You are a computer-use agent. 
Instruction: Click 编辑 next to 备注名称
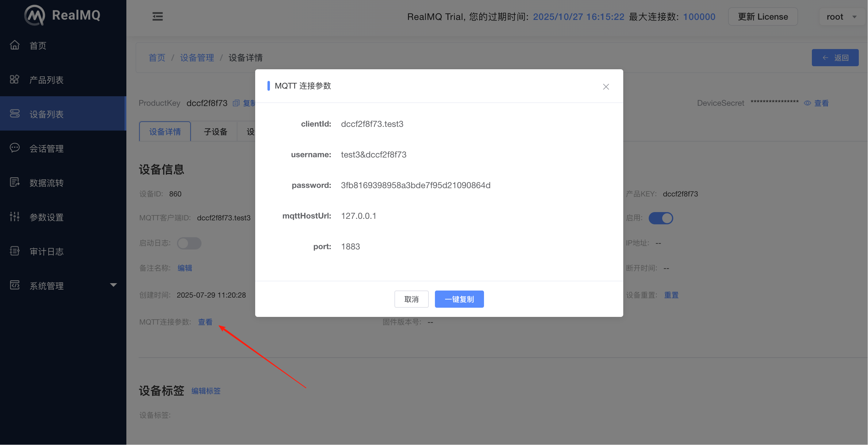tap(185, 268)
